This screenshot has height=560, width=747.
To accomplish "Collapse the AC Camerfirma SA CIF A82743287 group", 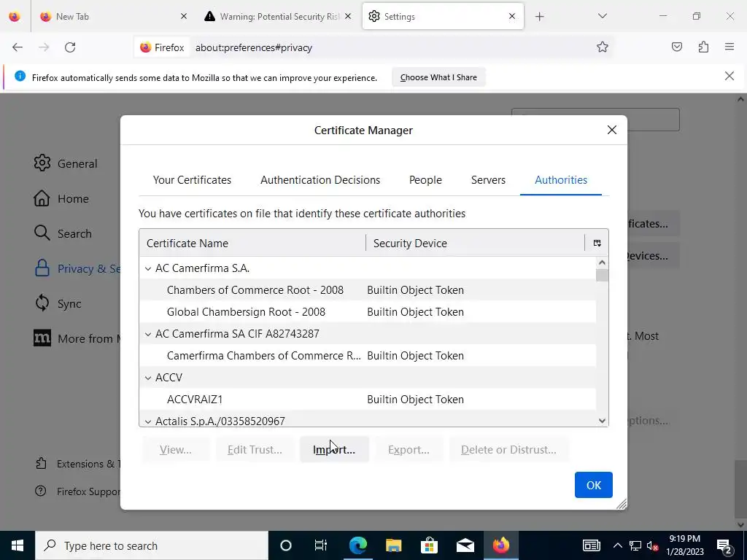I will [148, 334].
